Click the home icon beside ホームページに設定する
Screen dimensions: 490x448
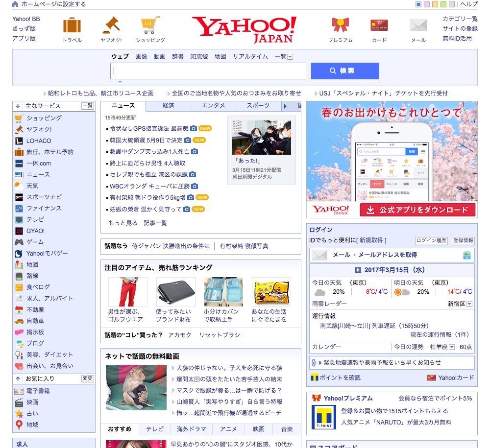tap(15, 4)
